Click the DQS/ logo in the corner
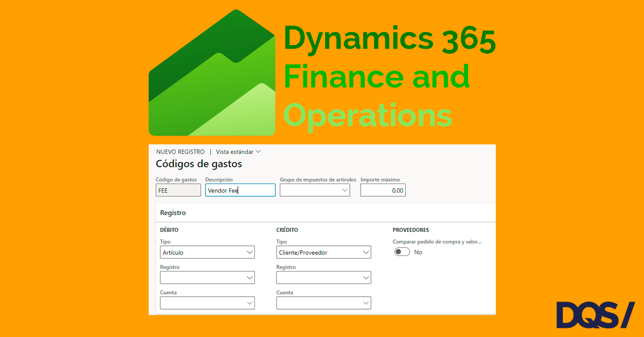 [x=595, y=315]
